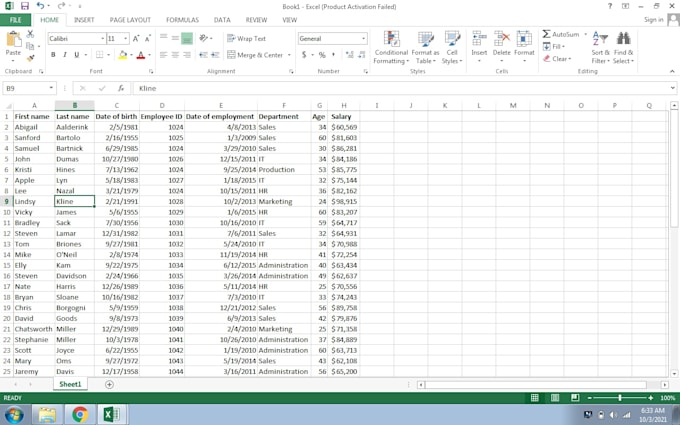Image resolution: width=680 pixels, height=425 pixels.
Task: Increase font size with the large A icon
Action: pyautogui.click(x=136, y=39)
